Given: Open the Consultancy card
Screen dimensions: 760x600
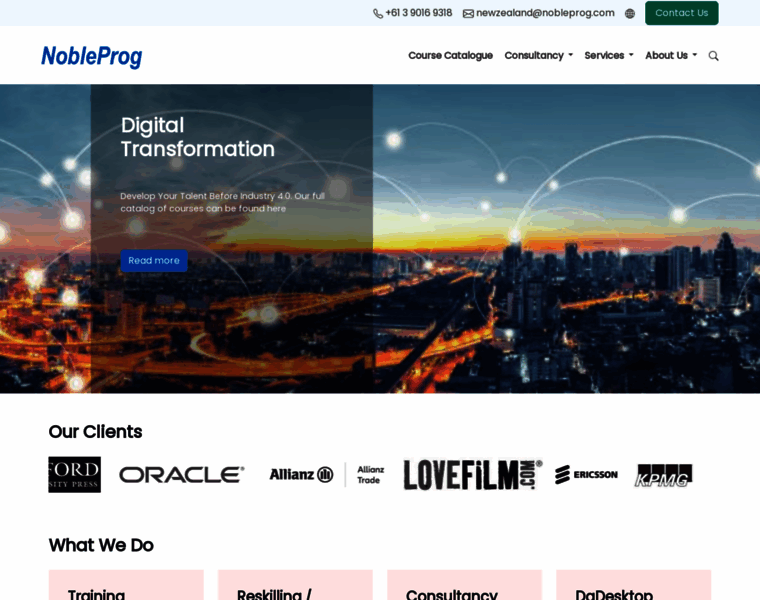Looking at the screenshot, I should pos(464,585).
